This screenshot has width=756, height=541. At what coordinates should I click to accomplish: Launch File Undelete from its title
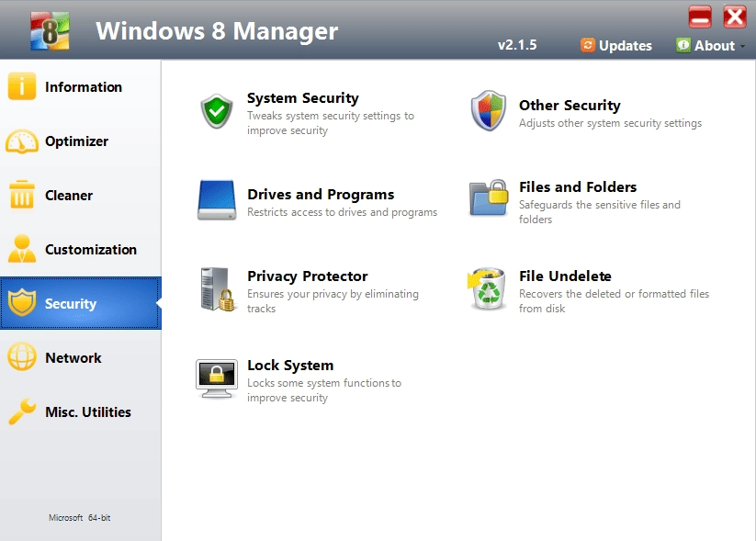[x=565, y=276]
